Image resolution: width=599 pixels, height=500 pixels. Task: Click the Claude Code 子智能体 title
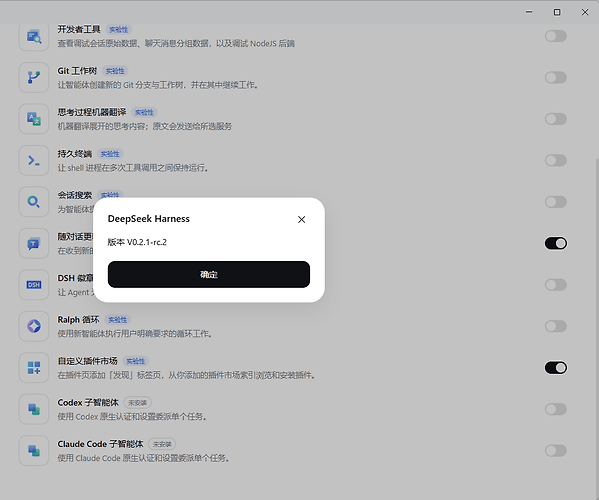click(100, 444)
